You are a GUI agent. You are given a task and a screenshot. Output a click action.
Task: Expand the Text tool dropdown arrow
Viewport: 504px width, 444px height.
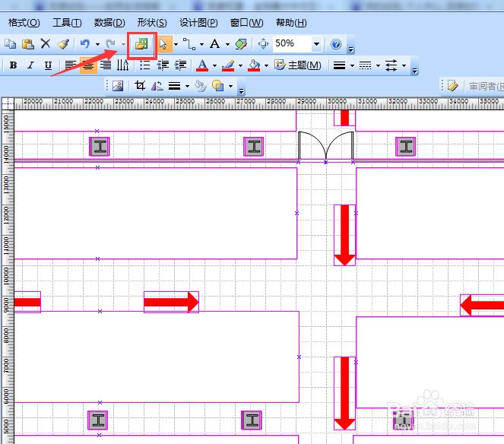click(x=227, y=44)
